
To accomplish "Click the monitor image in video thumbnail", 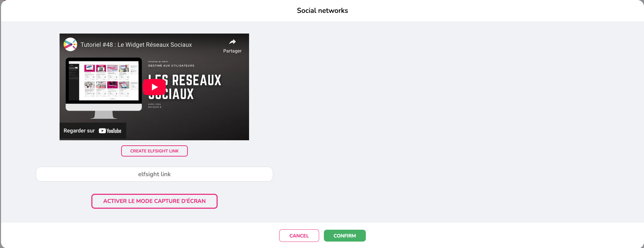I will [104, 83].
